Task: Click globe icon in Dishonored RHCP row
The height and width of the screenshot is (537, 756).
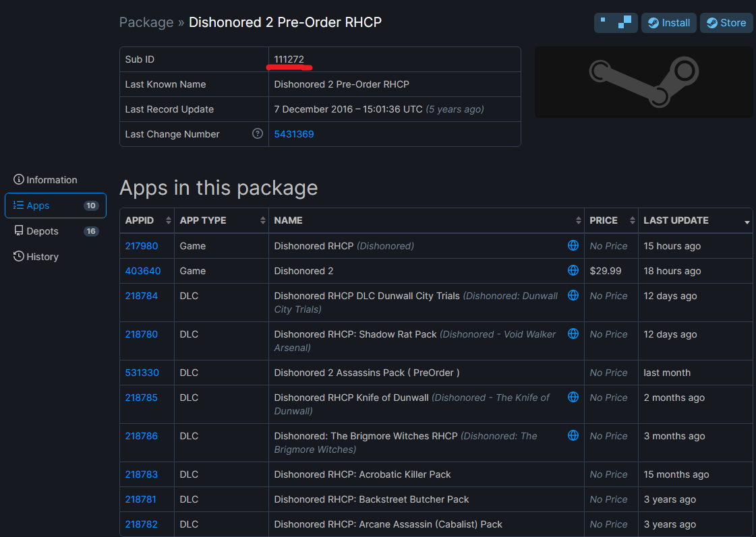Action: (573, 246)
